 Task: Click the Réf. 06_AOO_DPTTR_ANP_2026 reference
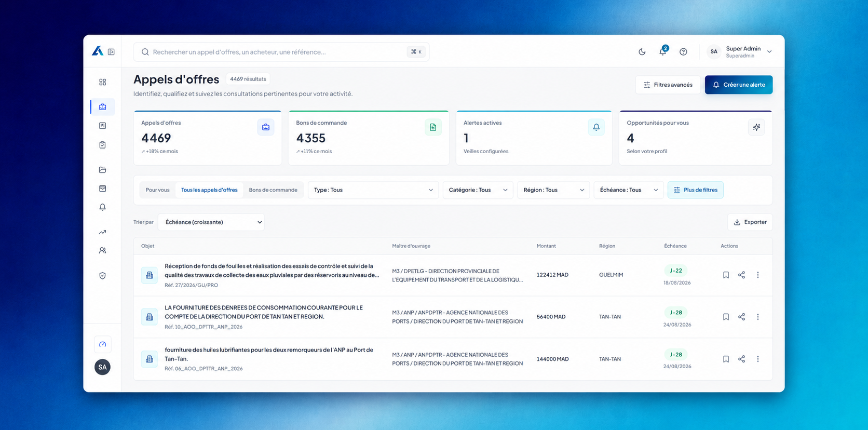tap(204, 369)
